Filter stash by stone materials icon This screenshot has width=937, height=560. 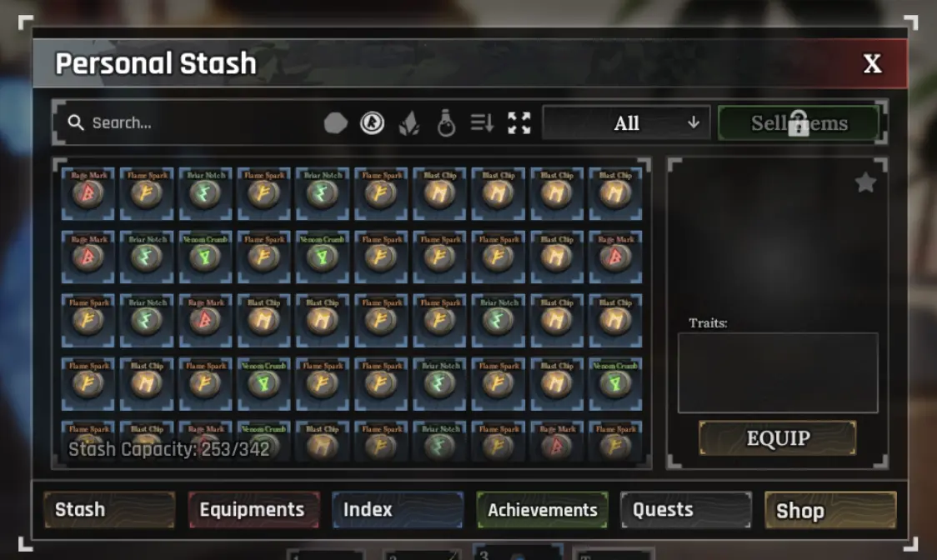(x=335, y=123)
